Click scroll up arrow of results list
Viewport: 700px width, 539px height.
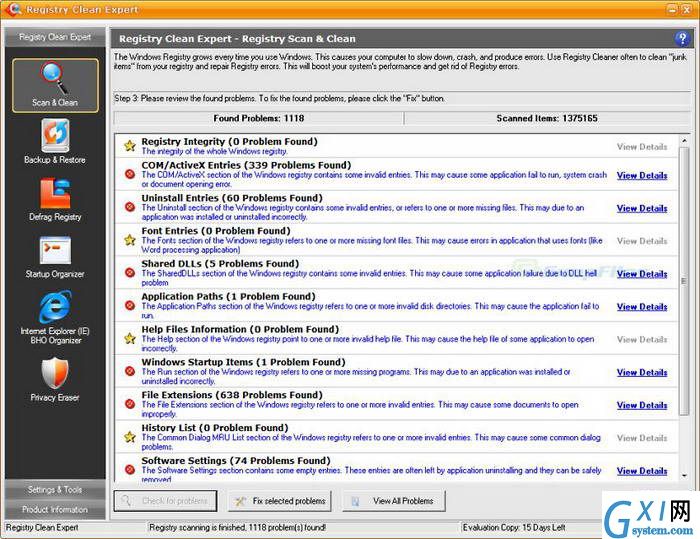[684, 141]
